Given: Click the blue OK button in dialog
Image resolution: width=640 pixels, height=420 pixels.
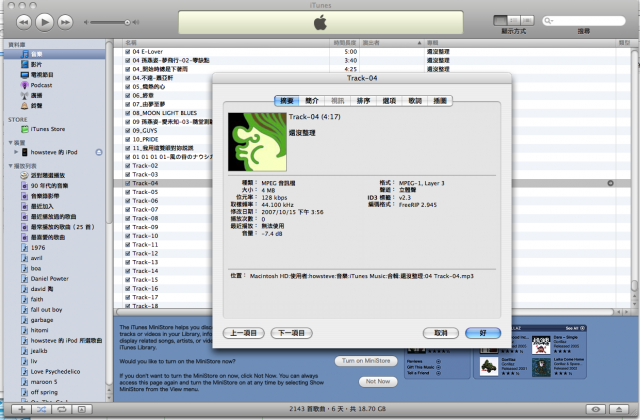Looking at the screenshot, I should click(x=483, y=333).
